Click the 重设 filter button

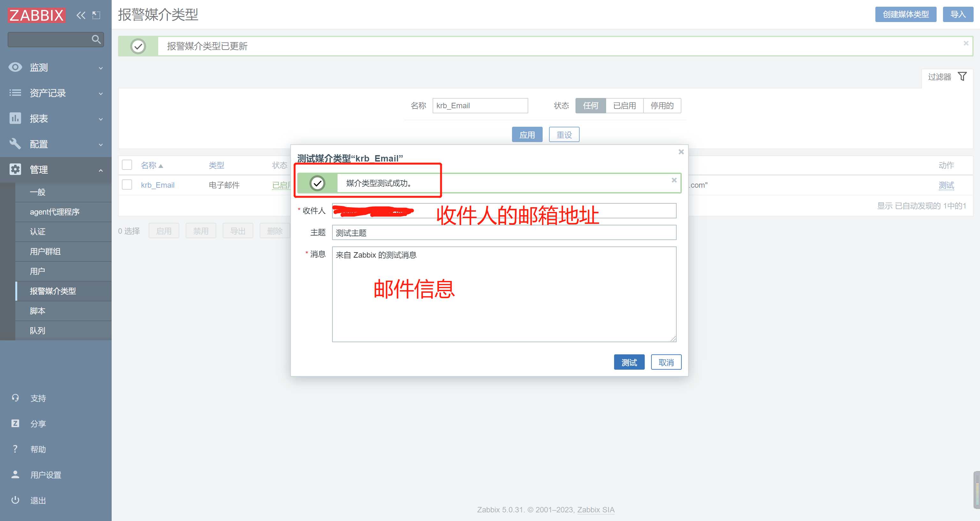[564, 134]
